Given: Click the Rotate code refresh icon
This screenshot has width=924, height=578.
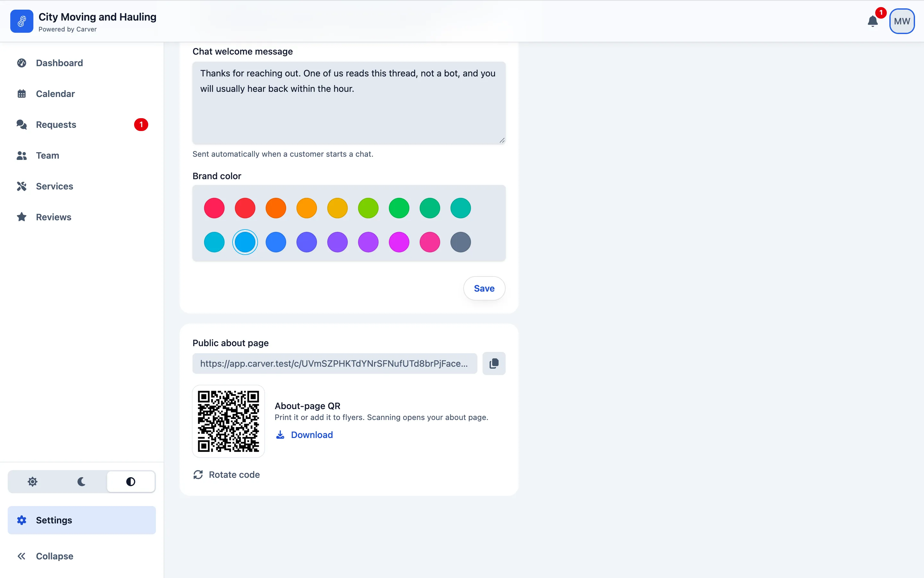Looking at the screenshot, I should click(198, 474).
